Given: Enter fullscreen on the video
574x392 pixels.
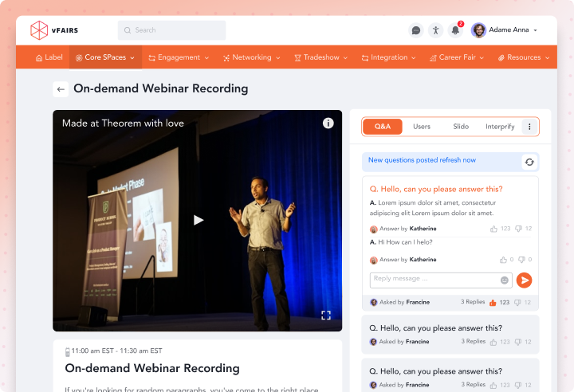Looking at the screenshot, I should pyautogui.click(x=326, y=316).
